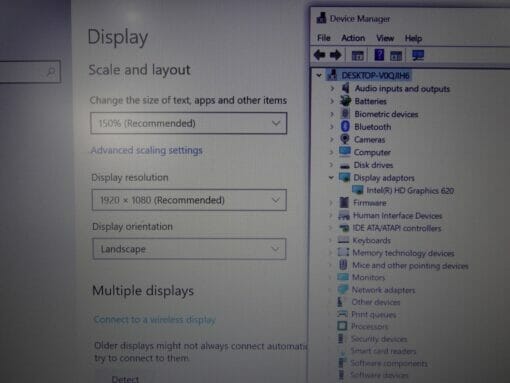Click the Forward arrow in Device Manager toolbar
Screen dimensions: 510x383
pyautogui.click(x=335, y=55)
